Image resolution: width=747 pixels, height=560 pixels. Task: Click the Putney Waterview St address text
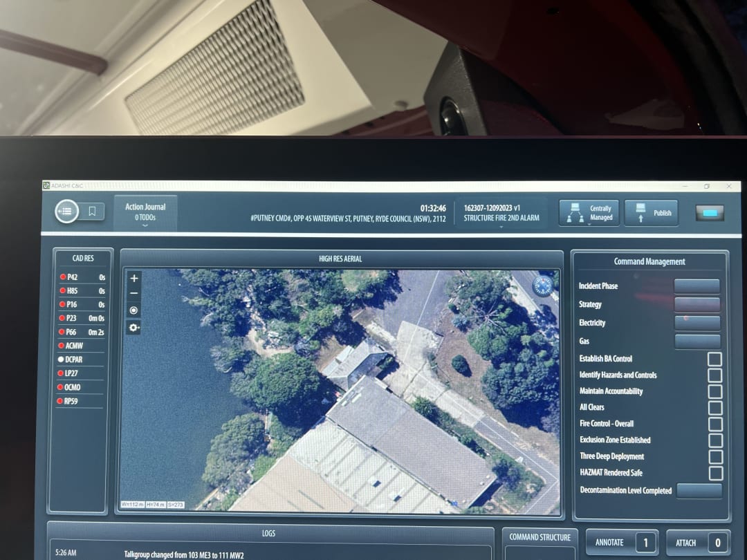click(348, 218)
